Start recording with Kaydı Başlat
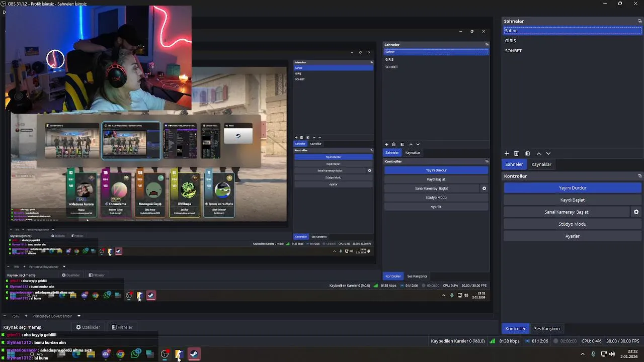Image resolution: width=644 pixels, height=362 pixels. pyautogui.click(x=573, y=200)
